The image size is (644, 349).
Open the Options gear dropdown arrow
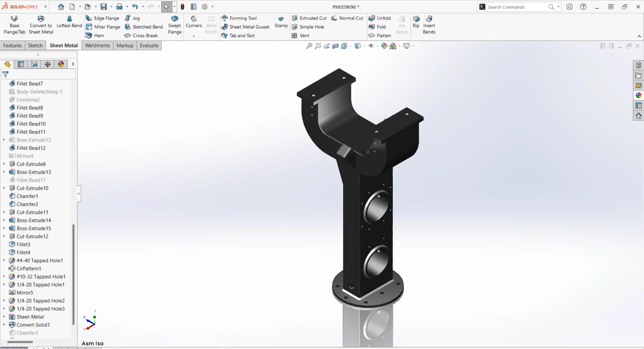coord(212,7)
